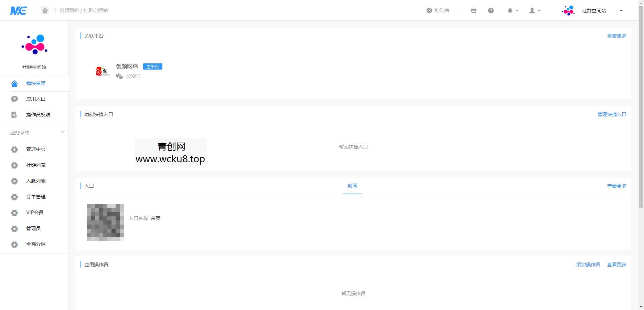644x310 pixels.
Task: Click the 创颜网络 platform logo
Action: [103, 71]
